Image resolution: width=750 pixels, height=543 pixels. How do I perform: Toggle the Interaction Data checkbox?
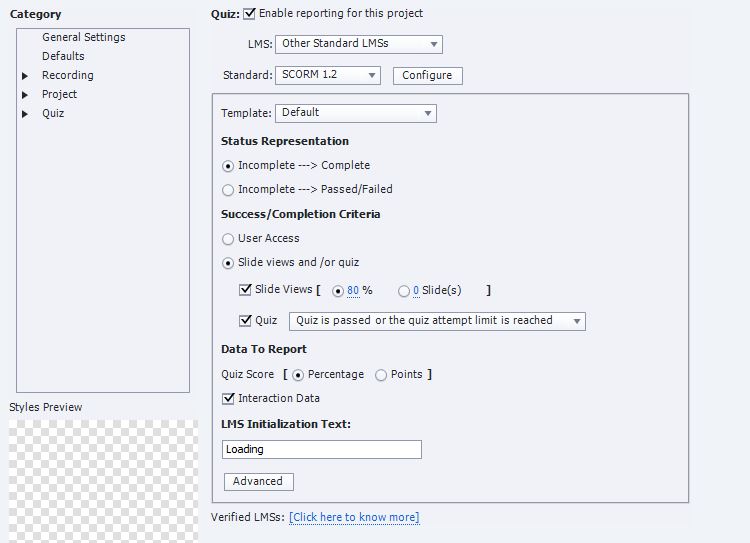pos(229,399)
